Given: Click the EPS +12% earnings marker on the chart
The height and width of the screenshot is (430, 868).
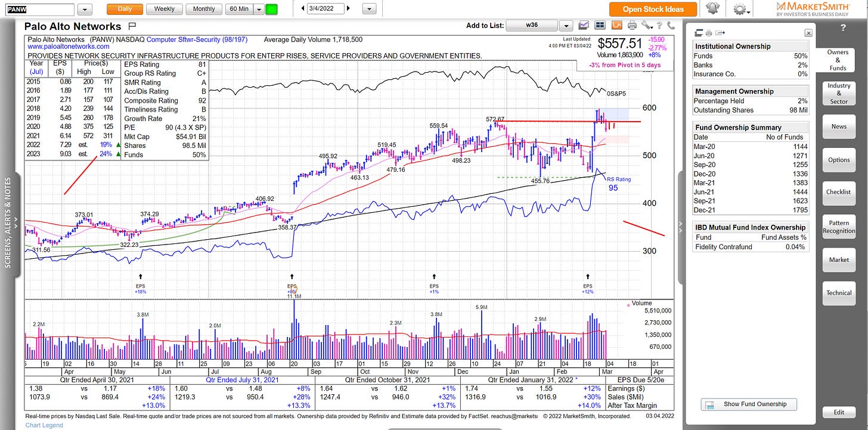Looking at the screenshot, I should [x=588, y=284].
